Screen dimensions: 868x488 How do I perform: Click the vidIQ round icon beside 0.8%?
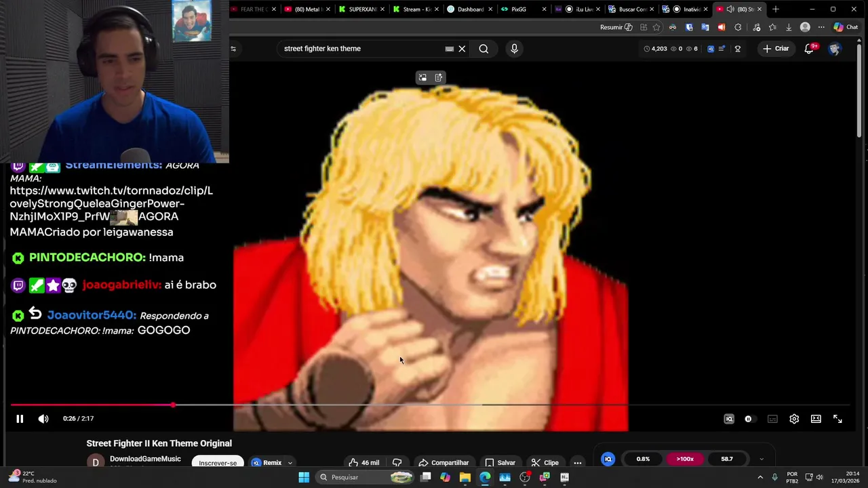click(x=608, y=459)
